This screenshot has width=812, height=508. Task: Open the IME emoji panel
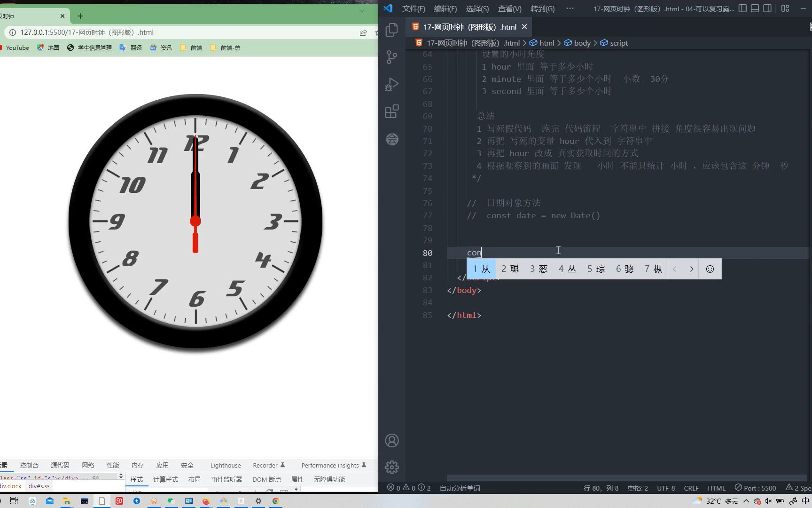(x=710, y=269)
